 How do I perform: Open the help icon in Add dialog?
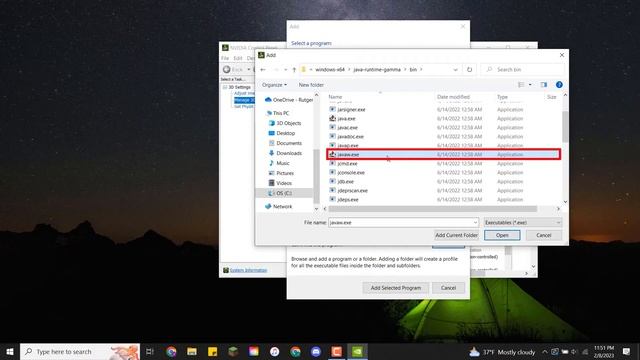click(x=559, y=84)
